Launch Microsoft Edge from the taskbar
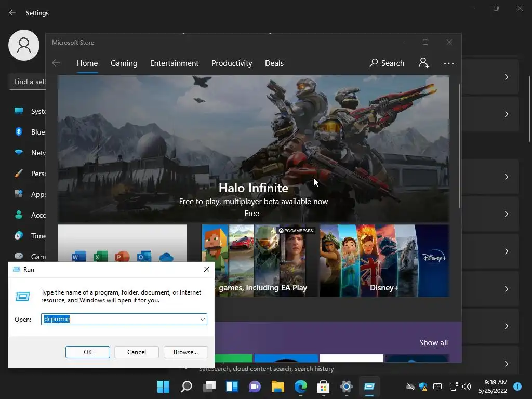The height and width of the screenshot is (399, 532). pyautogui.click(x=301, y=387)
